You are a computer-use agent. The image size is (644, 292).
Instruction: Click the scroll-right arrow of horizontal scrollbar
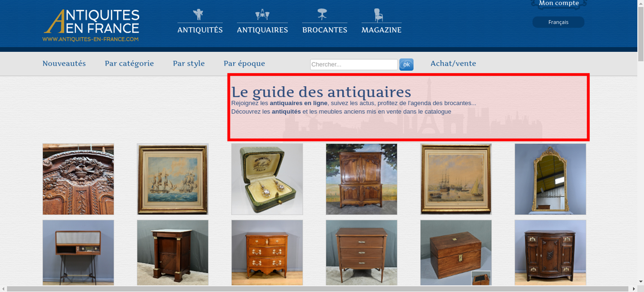tap(634, 289)
